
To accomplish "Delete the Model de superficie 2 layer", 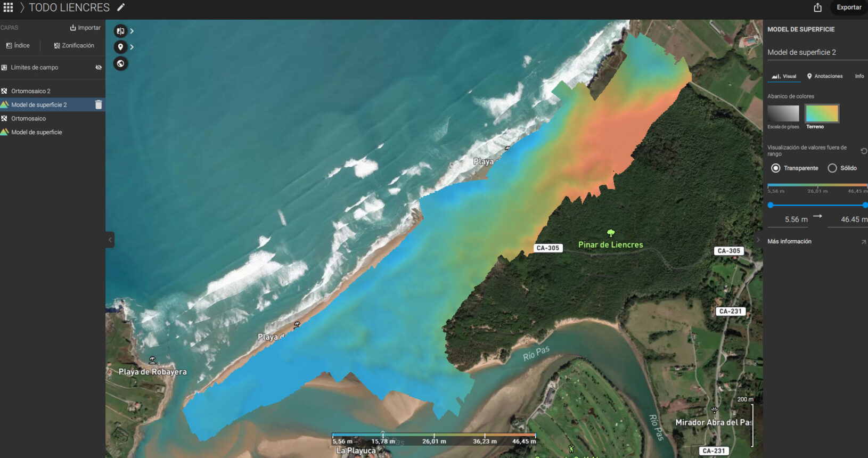I will pos(98,105).
